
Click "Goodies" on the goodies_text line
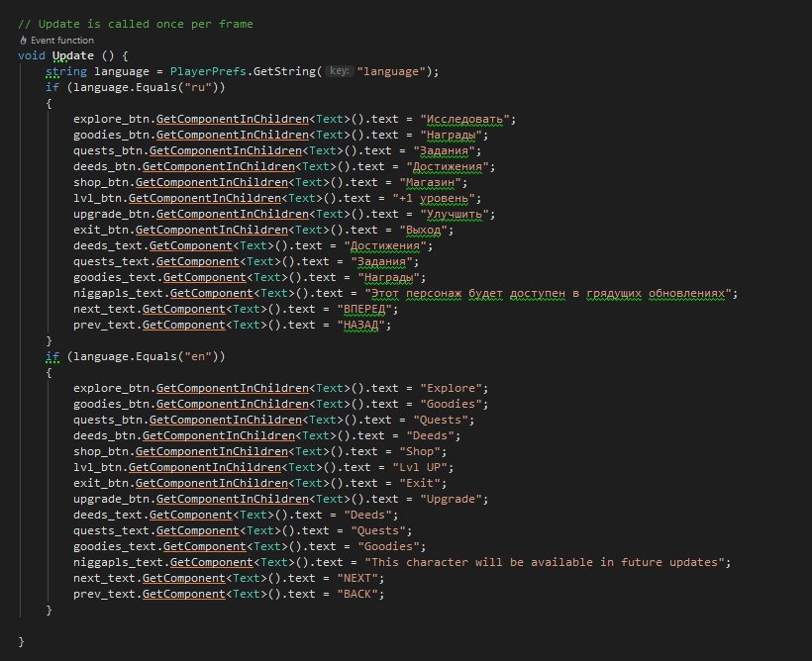[x=388, y=546]
